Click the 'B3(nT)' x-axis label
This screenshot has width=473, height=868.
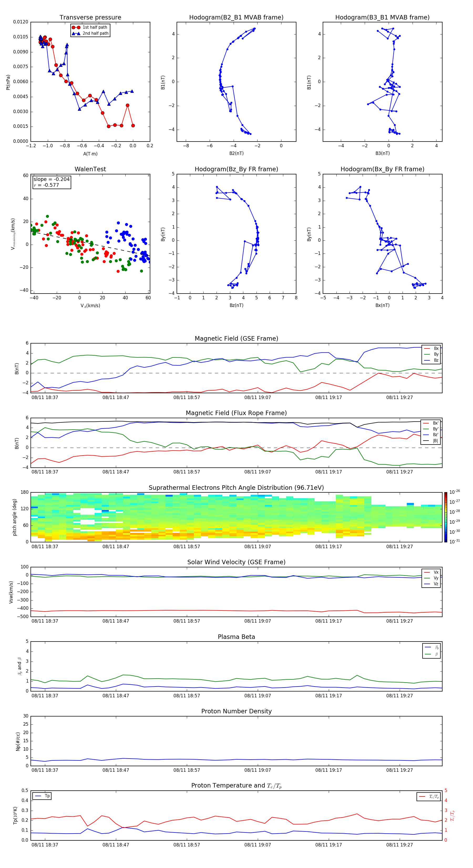click(382, 154)
